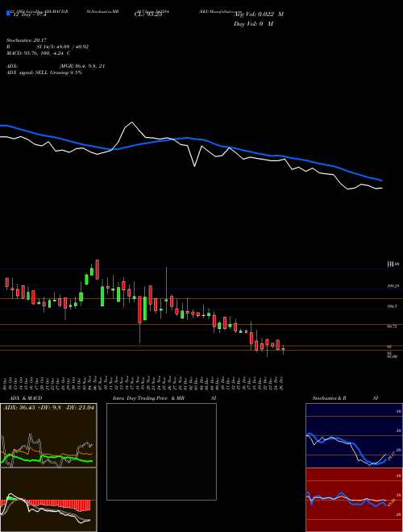403x532 pixels.
Task: Click the ADX: 36.45 +DY: 9.8 header
Action: click(48, 408)
